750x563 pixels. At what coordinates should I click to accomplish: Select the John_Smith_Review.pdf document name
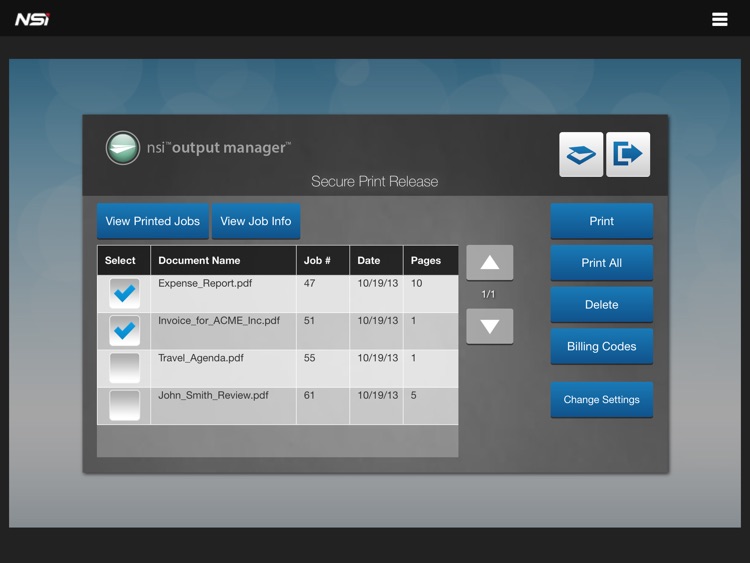[213, 395]
